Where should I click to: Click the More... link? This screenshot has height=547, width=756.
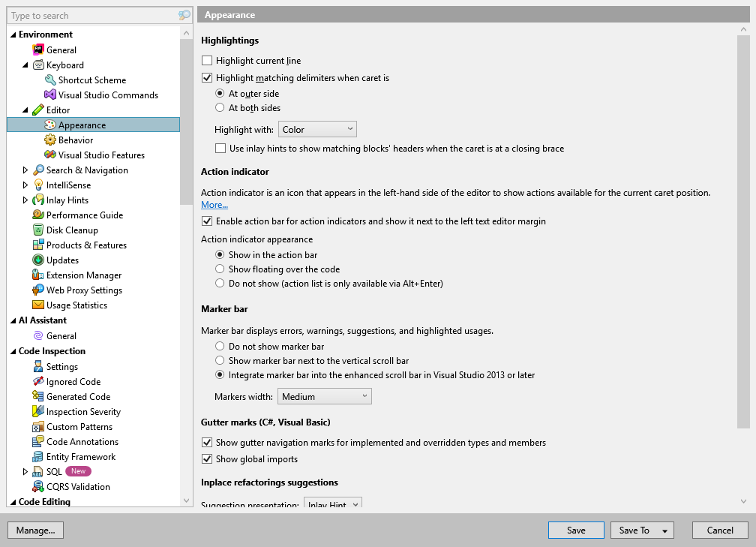pos(214,204)
